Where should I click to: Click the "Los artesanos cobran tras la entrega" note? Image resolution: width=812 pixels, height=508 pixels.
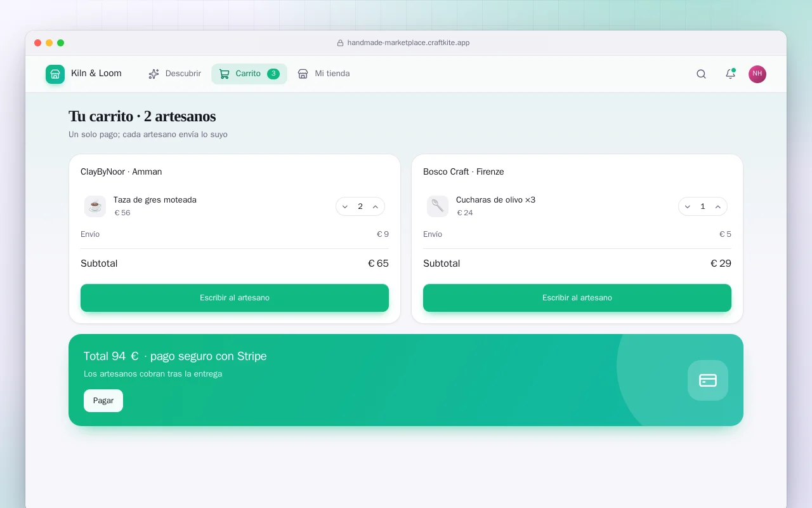tap(153, 374)
